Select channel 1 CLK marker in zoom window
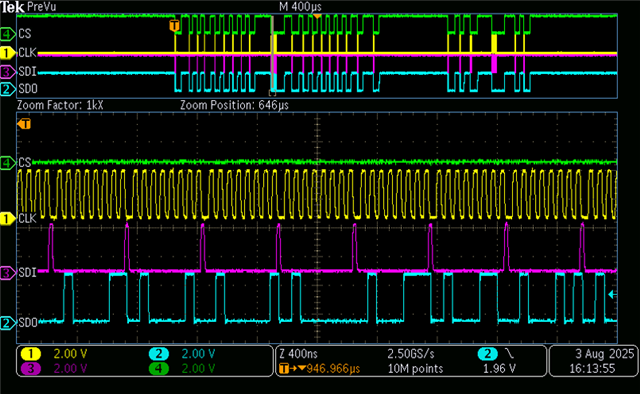Viewport: 640px width, 394px height. (x=7, y=219)
